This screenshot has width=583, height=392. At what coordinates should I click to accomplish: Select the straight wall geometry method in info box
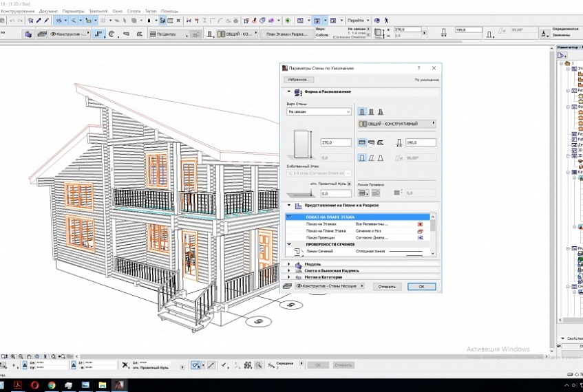point(98,34)
